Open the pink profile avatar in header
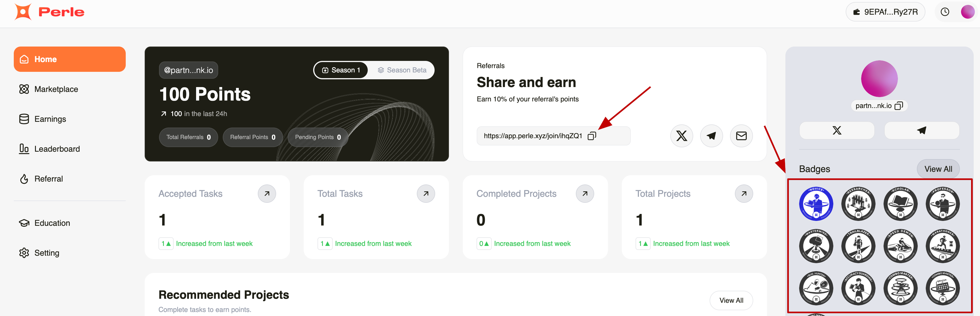Viewport: 980px width, 316px height. pos(967,12)
